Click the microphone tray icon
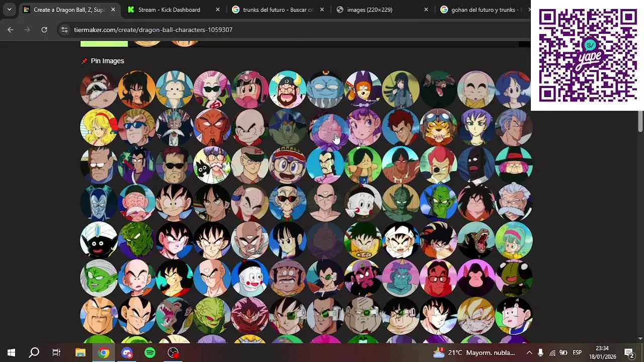 point(540,352)
